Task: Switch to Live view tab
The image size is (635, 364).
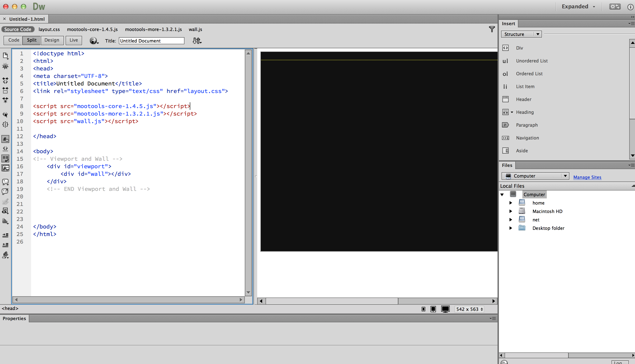Action: 73,40
